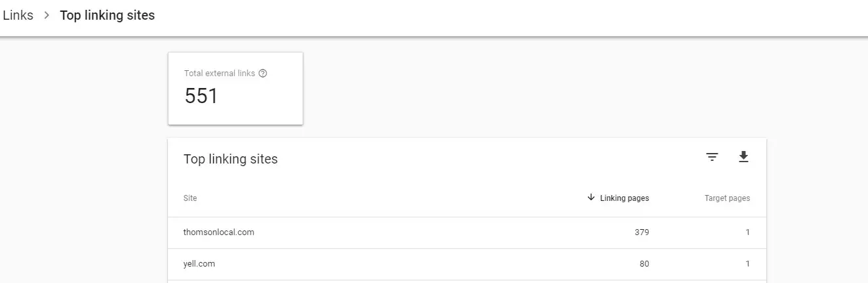
Task: Sort by Target pages column header
Action: (x=727, y=198)
